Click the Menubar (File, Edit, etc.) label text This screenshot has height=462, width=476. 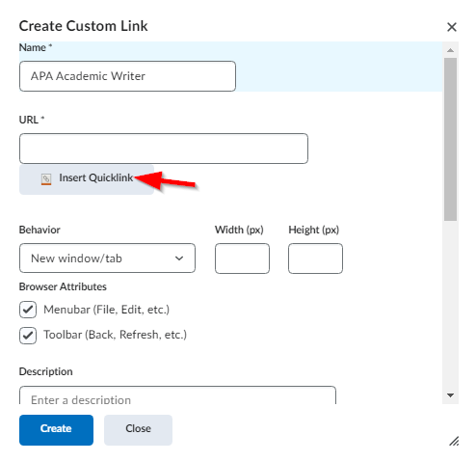(x=106, y=310)
